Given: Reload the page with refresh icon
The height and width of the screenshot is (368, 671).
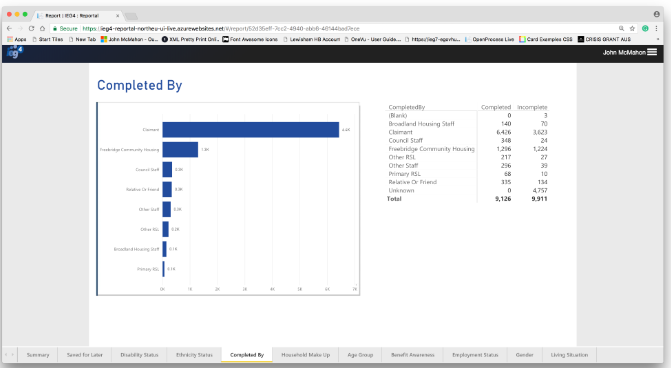Looking at the screenshot, I should point(31,28).
